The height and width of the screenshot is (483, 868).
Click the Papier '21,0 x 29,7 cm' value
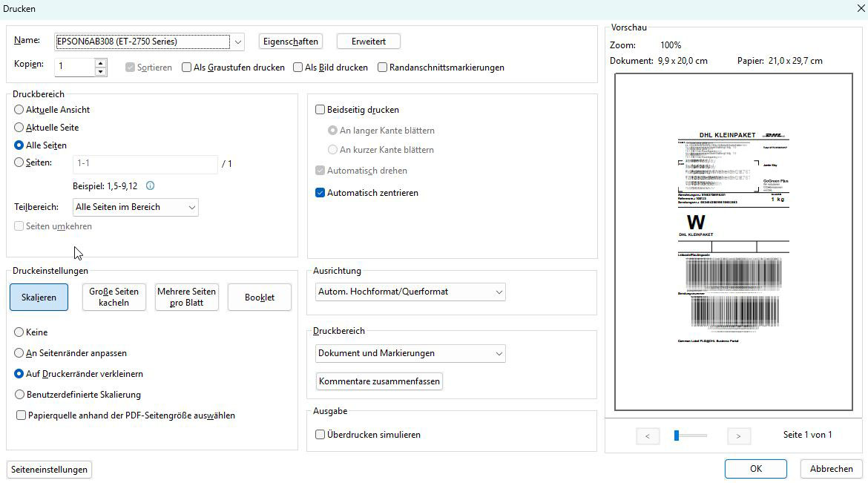pyautogui.click(x=795, y=61)
